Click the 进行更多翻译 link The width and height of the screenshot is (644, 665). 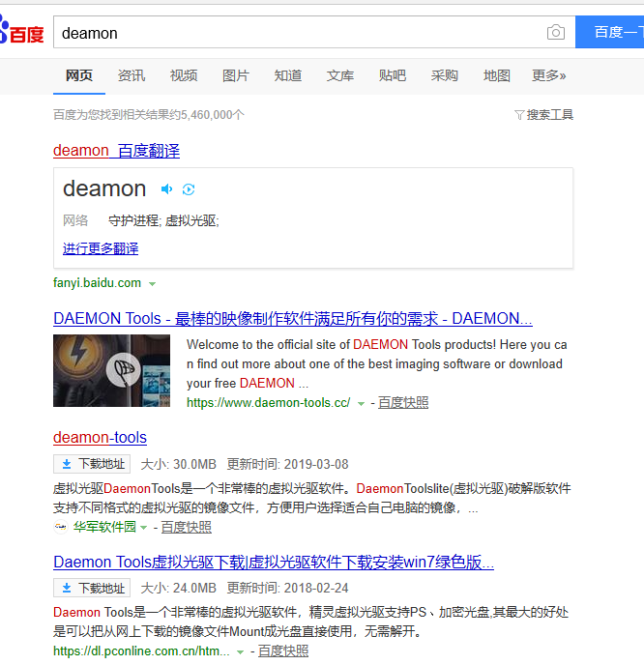(101, 248)
